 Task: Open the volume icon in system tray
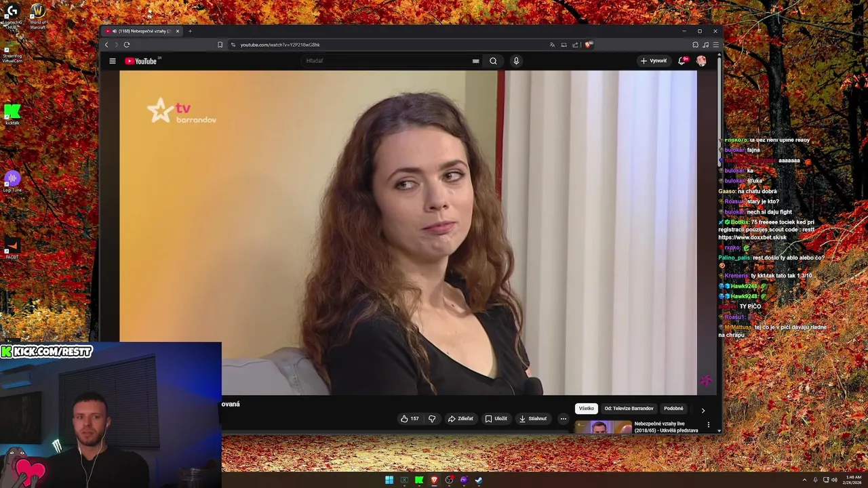834,480
